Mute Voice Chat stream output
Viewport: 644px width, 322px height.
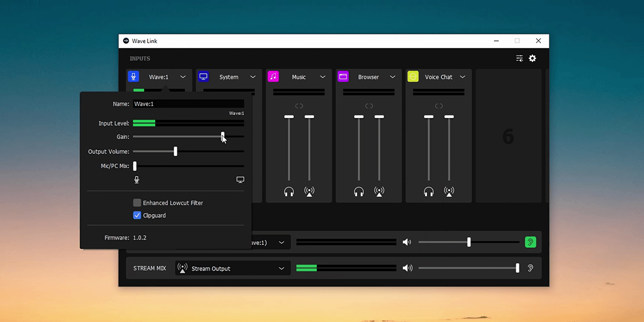coord(449,192)
